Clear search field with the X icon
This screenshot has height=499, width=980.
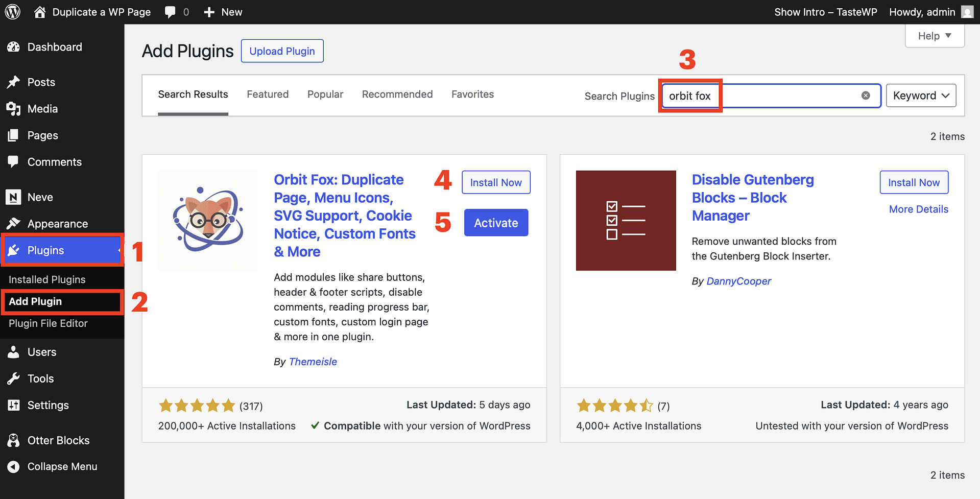click(866, 96)
